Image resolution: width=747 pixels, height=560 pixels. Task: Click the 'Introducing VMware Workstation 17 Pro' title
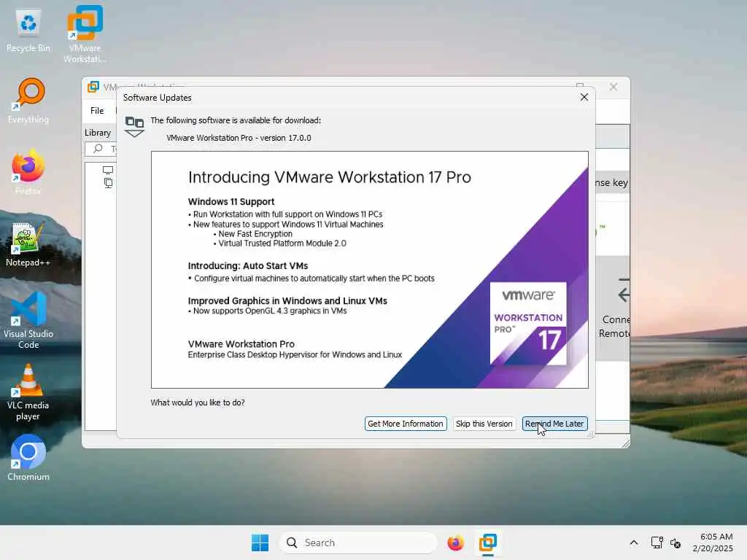tap(330, 177)
